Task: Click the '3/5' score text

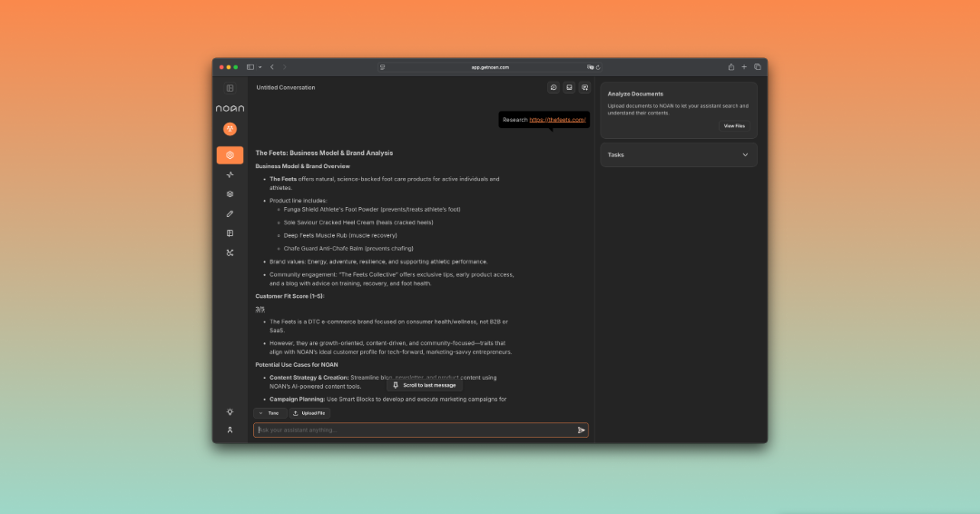Action: pyautogui.click(x=260, y=309)
